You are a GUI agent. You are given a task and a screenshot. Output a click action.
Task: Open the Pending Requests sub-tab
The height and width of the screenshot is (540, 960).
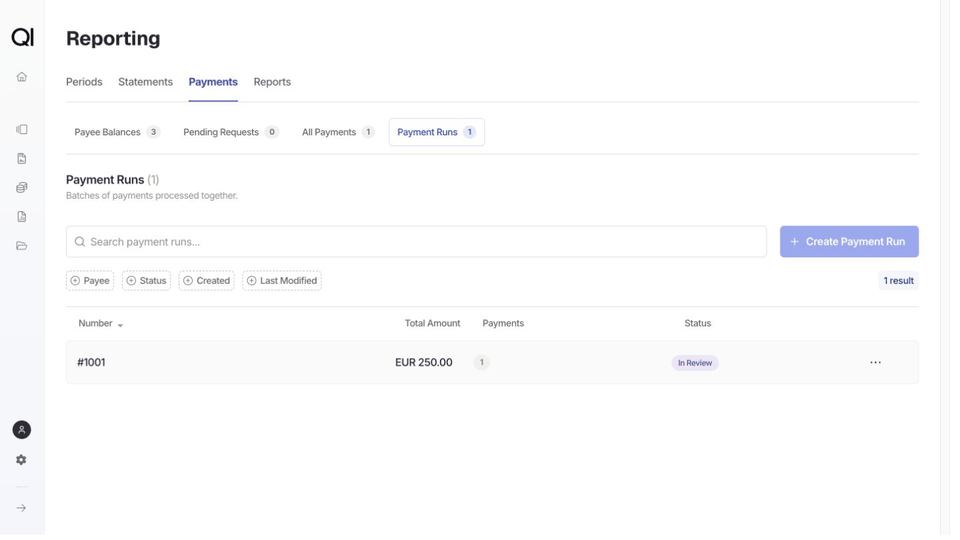(233, 133)
